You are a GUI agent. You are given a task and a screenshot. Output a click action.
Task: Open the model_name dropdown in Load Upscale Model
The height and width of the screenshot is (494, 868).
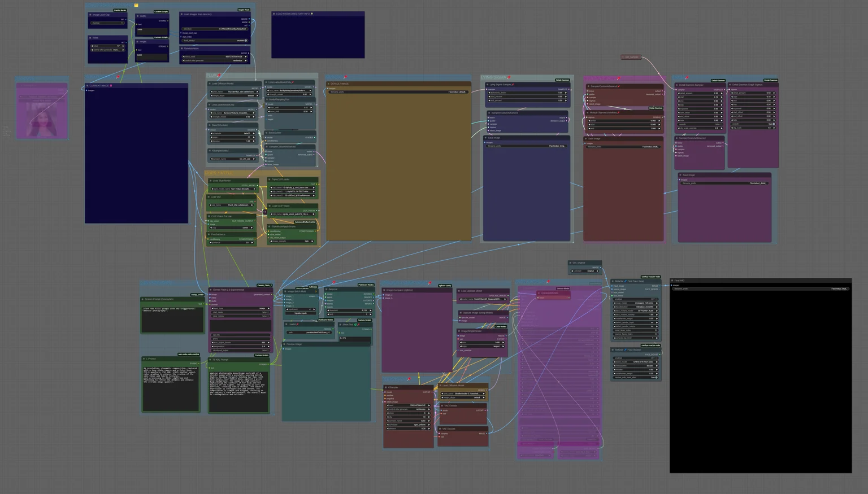pos(483,299)
